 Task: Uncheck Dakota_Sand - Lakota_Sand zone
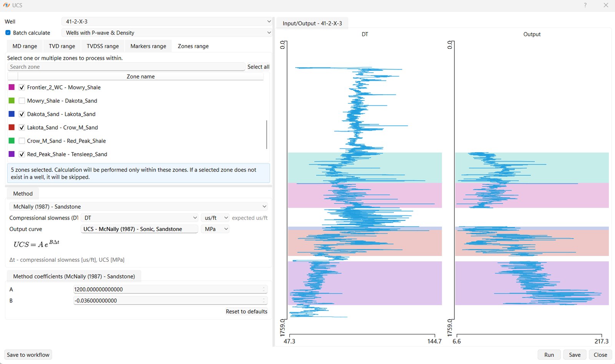click(22, 114)
